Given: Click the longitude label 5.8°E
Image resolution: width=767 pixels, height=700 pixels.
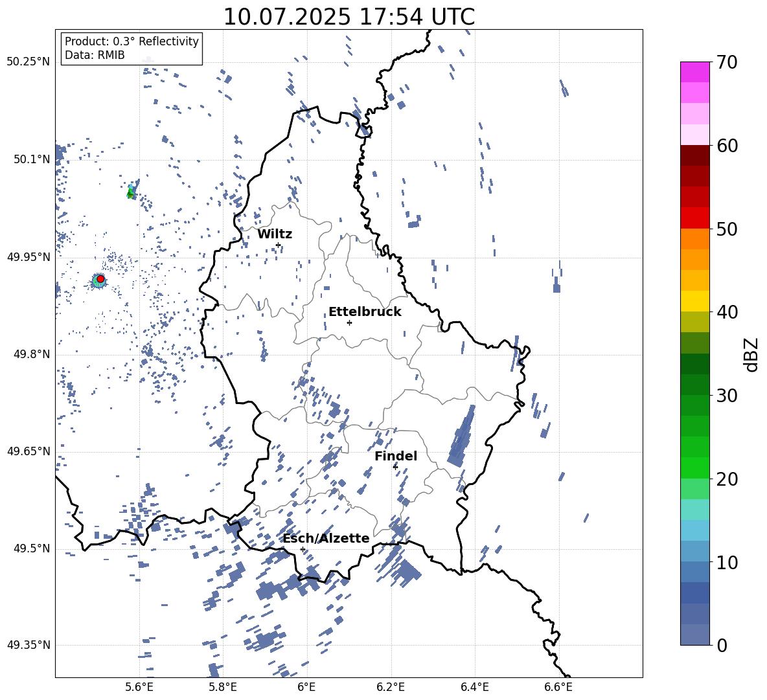Looking at the screenshot, I should point(223,687).
